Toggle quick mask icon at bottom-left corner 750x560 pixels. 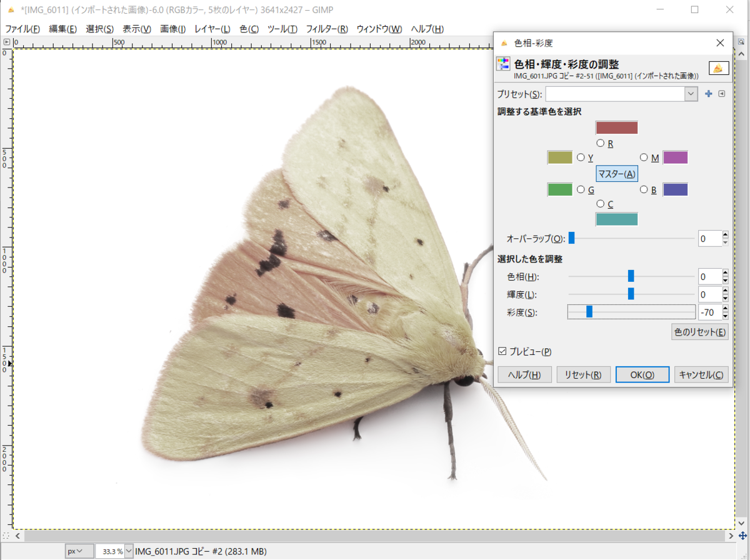point(6,536)
